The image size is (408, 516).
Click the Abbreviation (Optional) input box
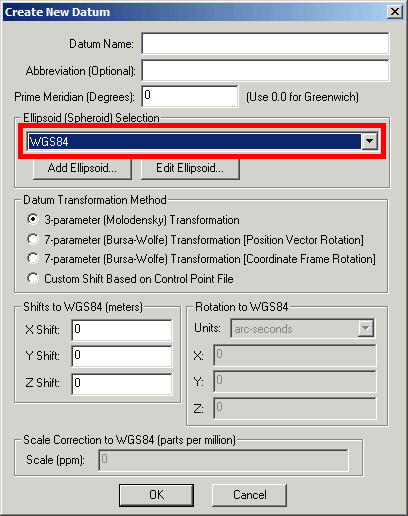265,70
